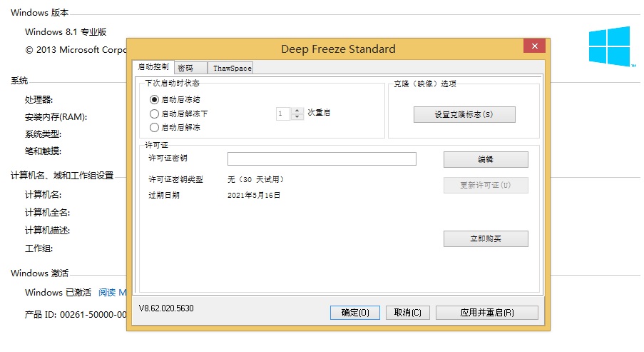Click the 产品 ID text in System window
The image size is (644, 352).
point(76,315)
